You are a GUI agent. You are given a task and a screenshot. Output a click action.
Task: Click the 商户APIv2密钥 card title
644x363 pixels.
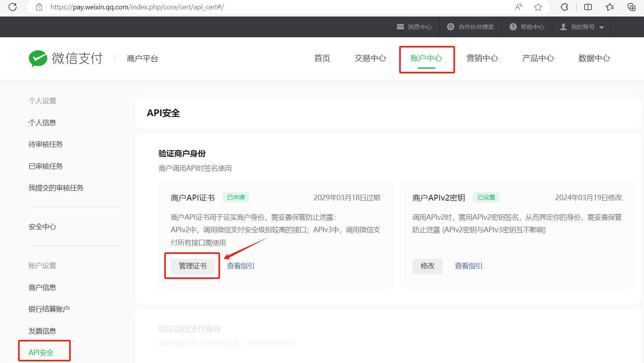click(x=439, y=198)
